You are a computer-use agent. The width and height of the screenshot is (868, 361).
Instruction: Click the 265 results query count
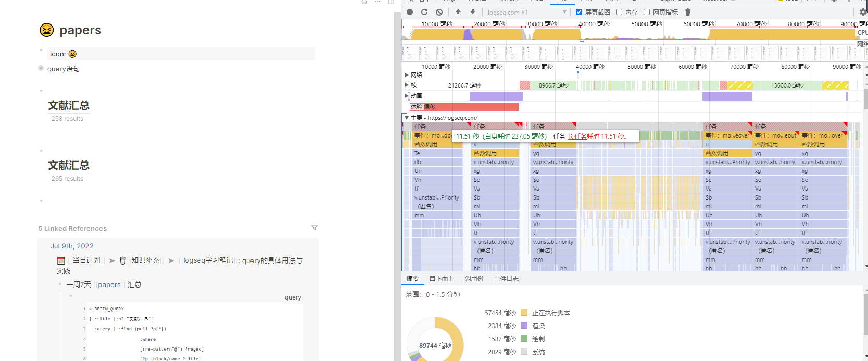click(x=67, y=179)
